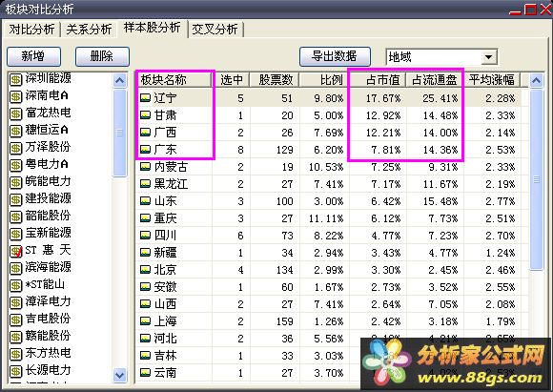
Task: Click the region icon beside 甘肃
Action: (x=145, y=115)
